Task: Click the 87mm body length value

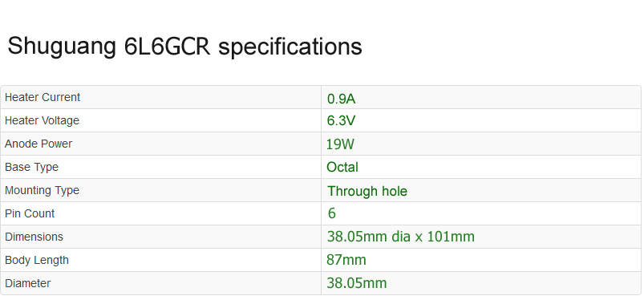Action: click(x=346, y=260)
